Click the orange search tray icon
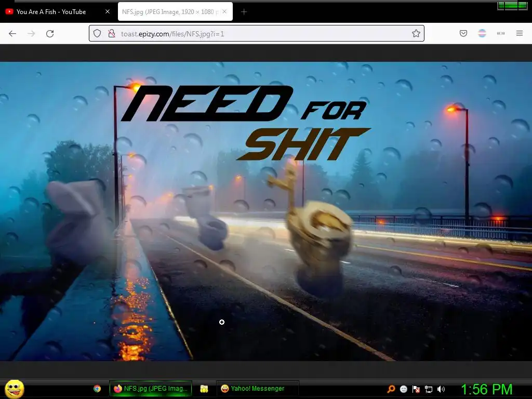The image size is (532, 399). 391,389
